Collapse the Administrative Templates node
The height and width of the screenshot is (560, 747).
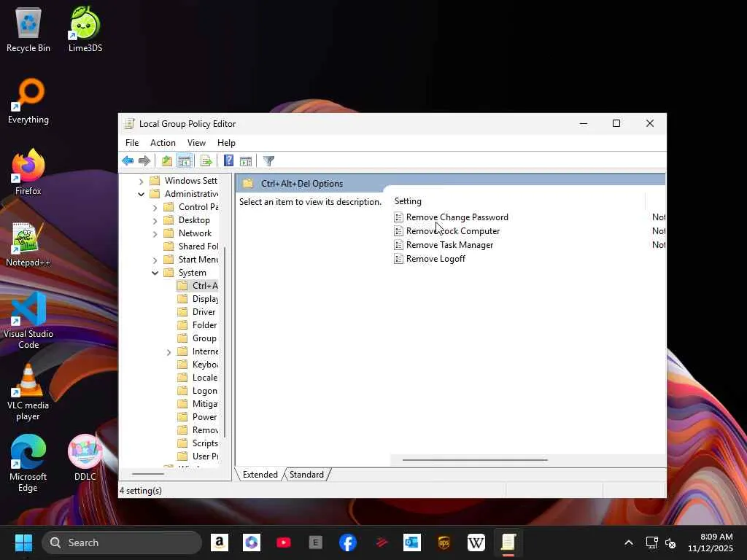(141, 194)
